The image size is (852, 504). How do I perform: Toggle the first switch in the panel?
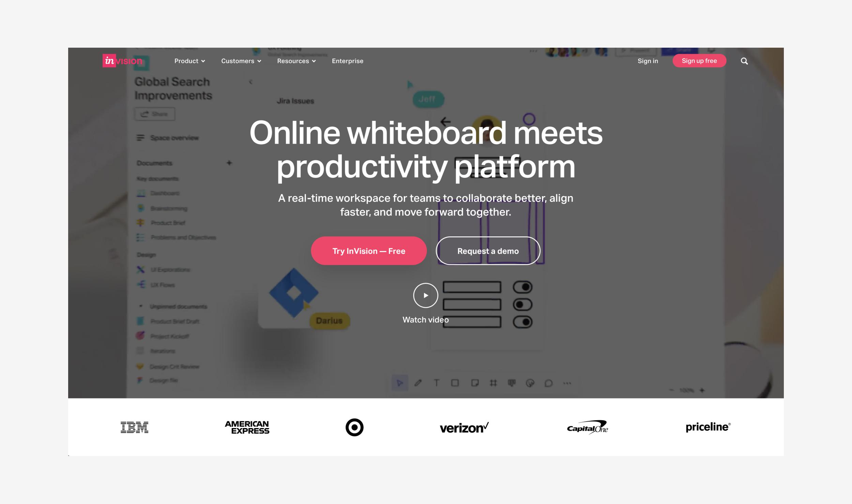tap(521, 287)
